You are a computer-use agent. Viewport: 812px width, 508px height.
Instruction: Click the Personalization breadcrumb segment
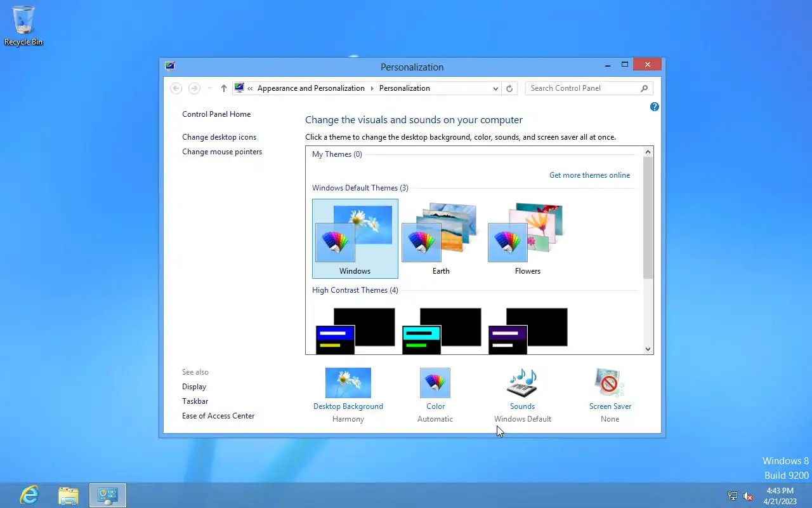click(x=404, y=88)
